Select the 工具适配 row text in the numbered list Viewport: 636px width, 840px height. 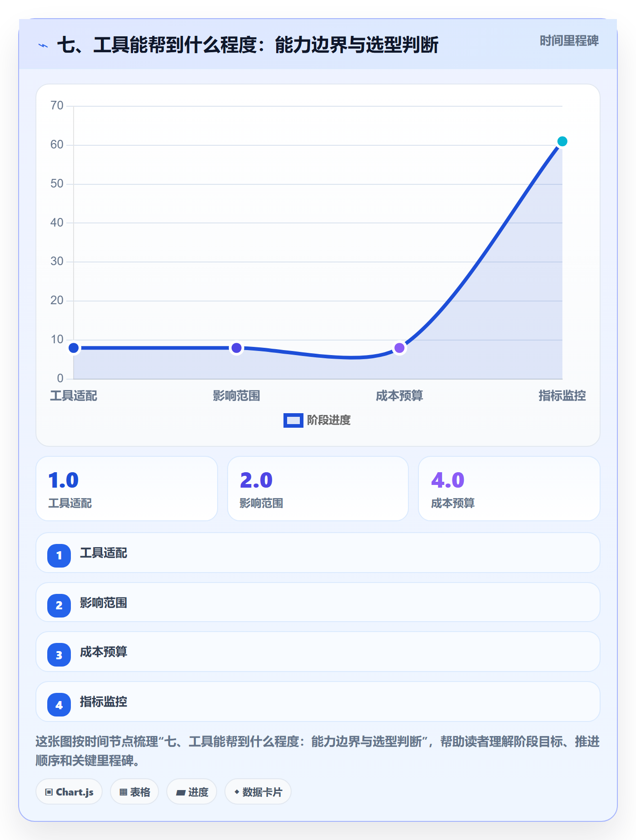(104, 553)
